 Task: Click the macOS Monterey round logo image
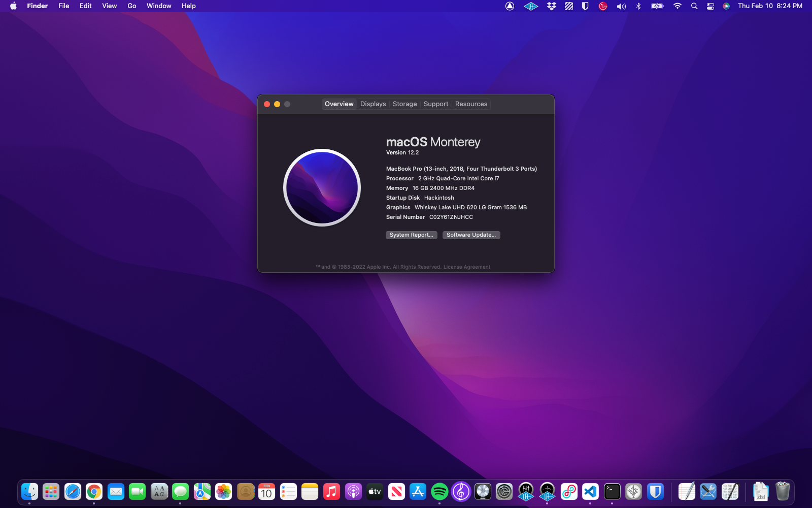[322, 187]
